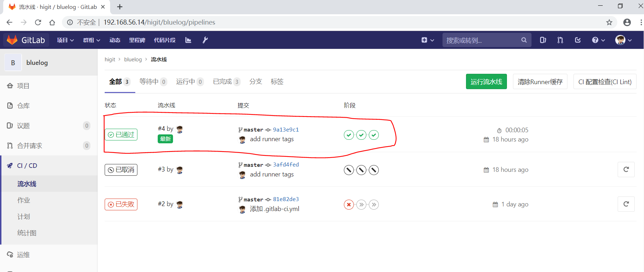Open the Chrome profile icon
644x272 pixels.
[627, 22]
